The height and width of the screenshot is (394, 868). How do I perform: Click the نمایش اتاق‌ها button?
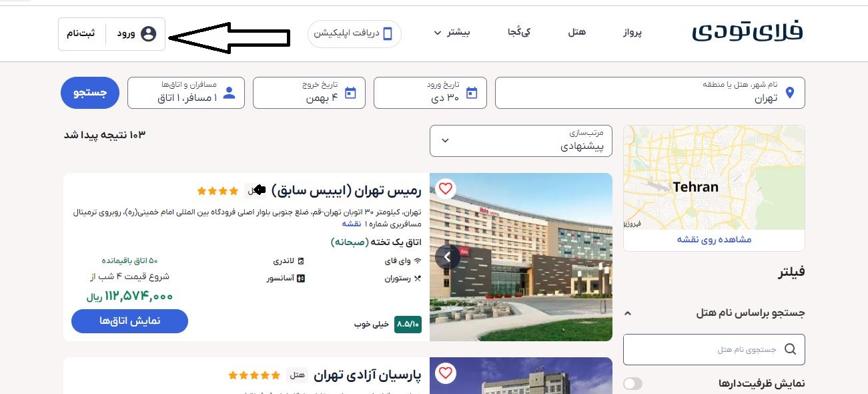coord(129,321)
